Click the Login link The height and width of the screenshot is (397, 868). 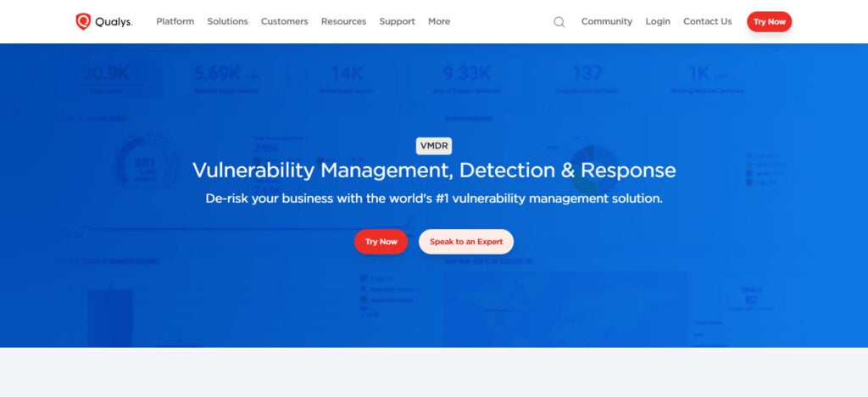coord(658,21)
